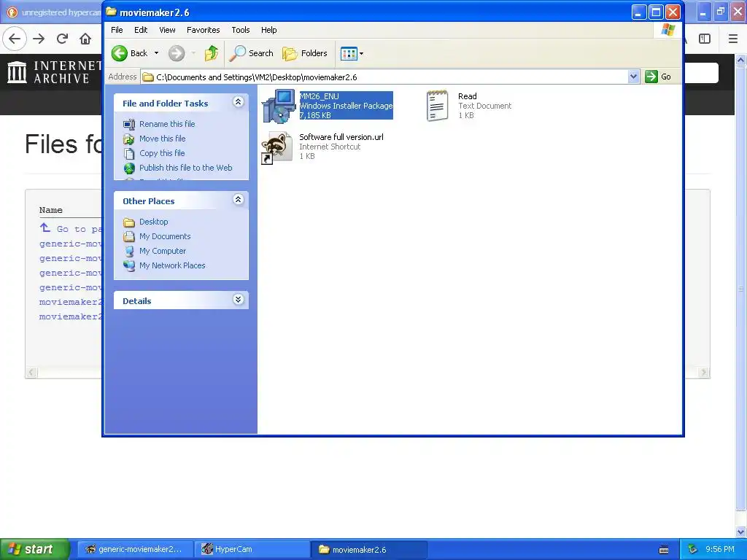Open My Documents in Other Places
747x560 pixels.
pyautogui.click(x=165, y=236)
